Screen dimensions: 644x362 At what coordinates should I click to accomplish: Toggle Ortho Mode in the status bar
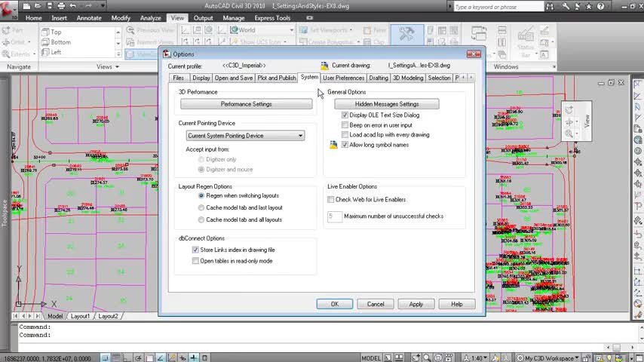[x=127, y=358]
